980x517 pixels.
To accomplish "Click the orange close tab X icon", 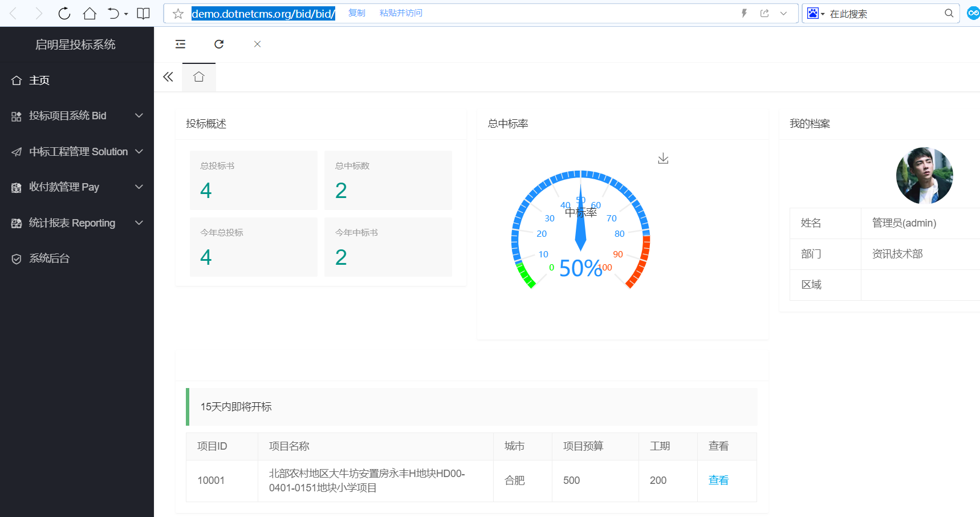I will pos(257,44).
